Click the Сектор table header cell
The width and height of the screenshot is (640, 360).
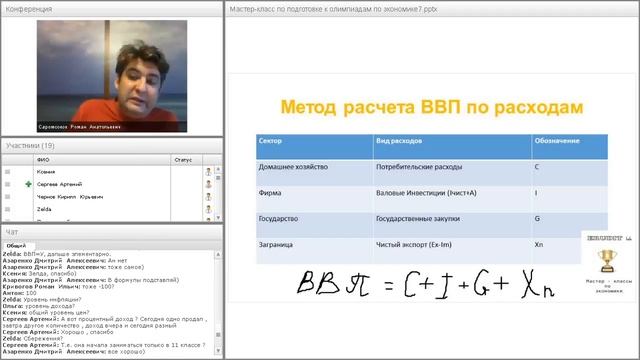[x=314, y=147]
